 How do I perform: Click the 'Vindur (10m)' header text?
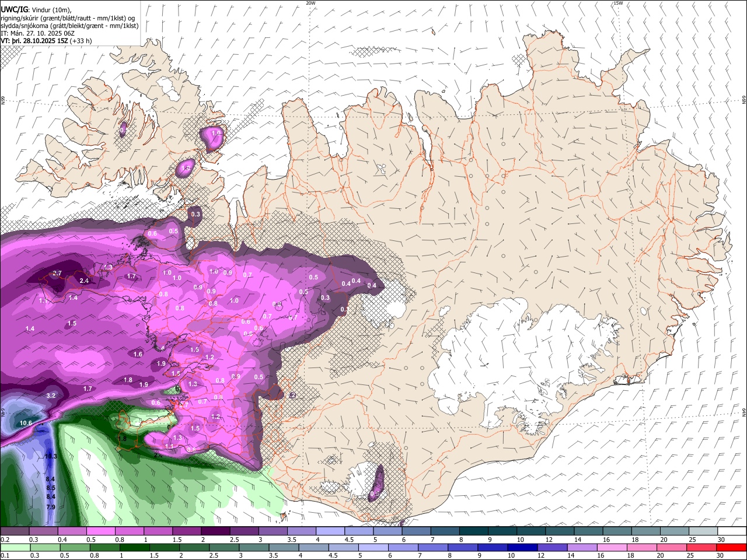coord(51,10)
